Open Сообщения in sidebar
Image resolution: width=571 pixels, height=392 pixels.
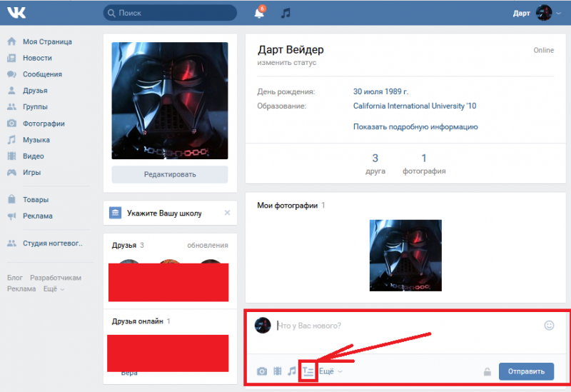click(42, 74)
